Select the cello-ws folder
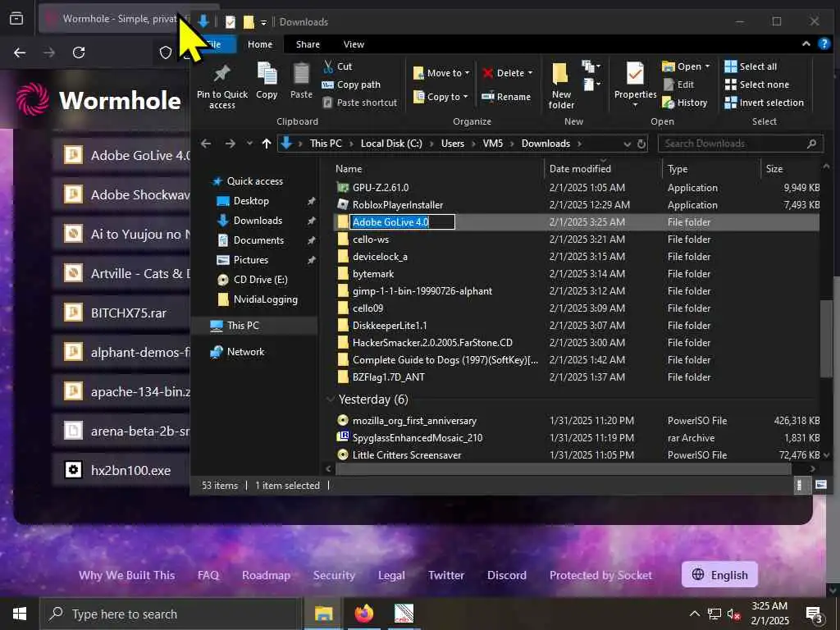Screen dimensions: 840x630 point(371,240)
